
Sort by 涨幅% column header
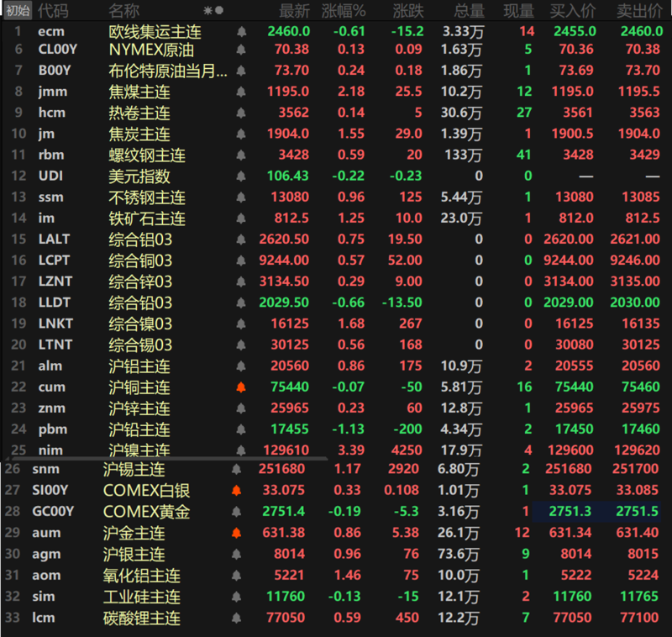[344, 11]
